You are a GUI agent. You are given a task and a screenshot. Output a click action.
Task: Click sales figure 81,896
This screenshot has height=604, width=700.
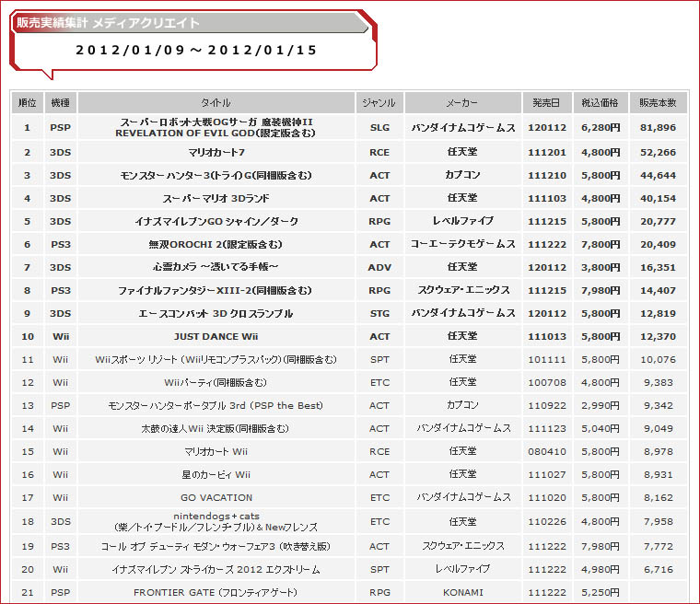point(658,128)
